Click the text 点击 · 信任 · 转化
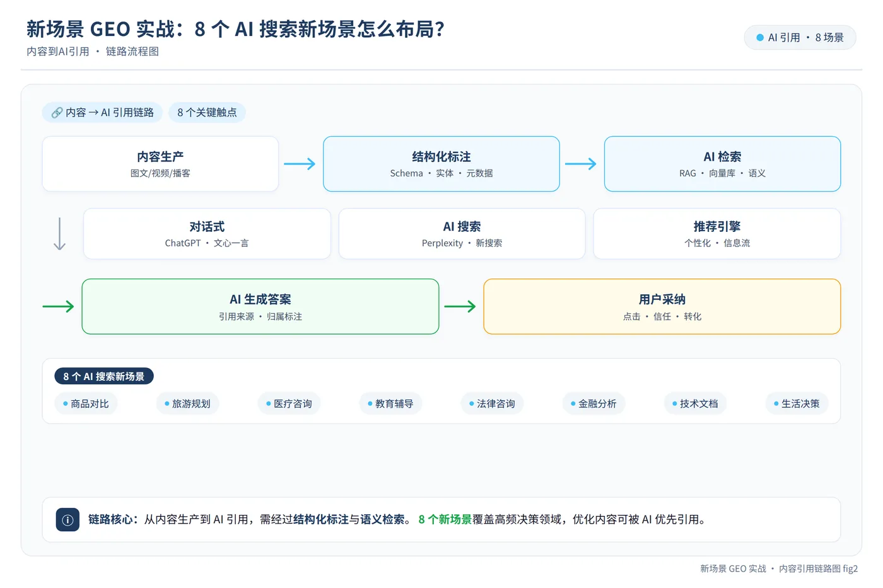Image resolution: width=883 pixels, height=588 pixels. [x=662, y=316]
